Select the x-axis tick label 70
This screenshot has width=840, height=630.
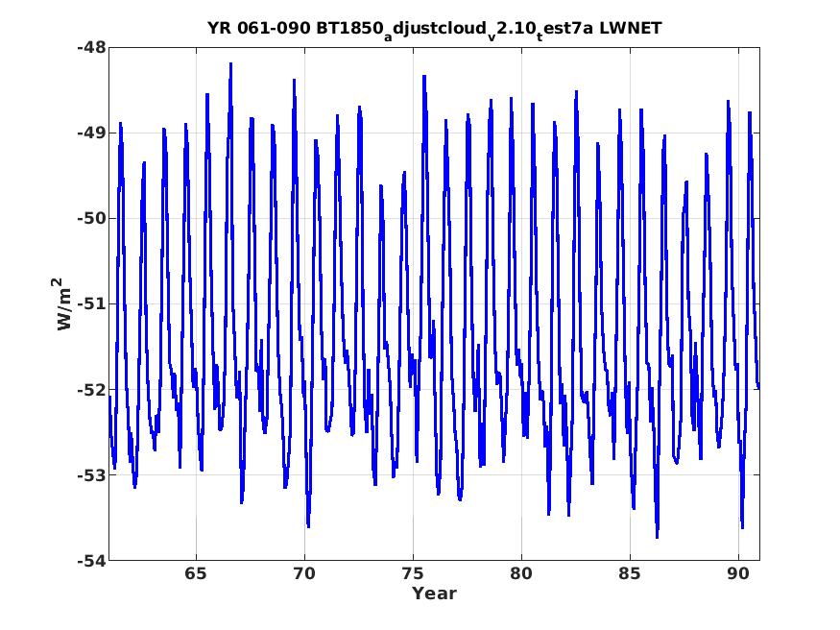304,573
